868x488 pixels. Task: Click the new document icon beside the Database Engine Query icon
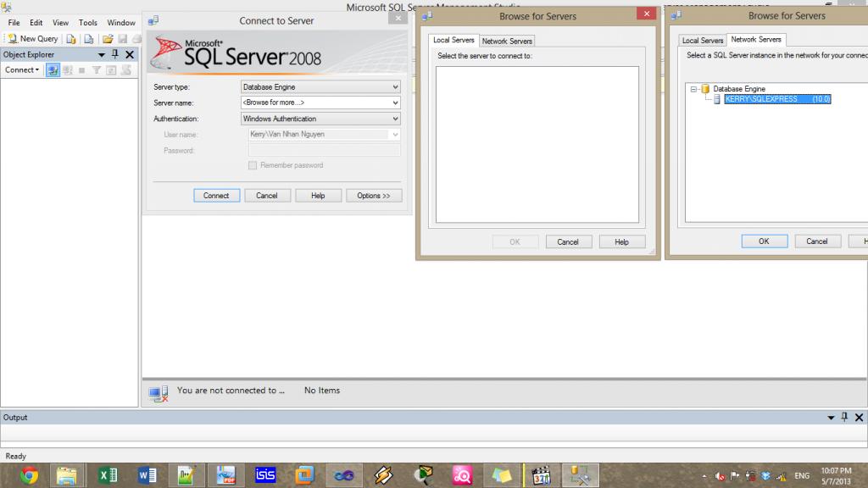click(x=88, y=39)
